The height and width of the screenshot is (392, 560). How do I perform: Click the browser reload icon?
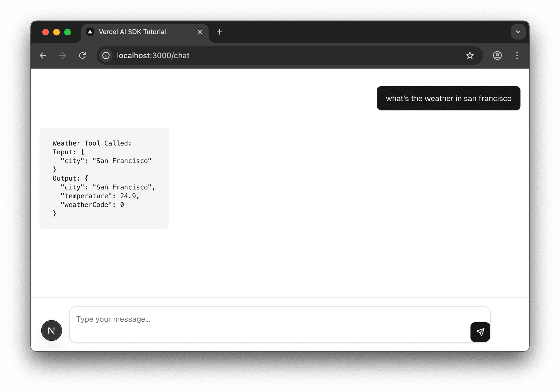pyautogui.click(x=83, y=55)
